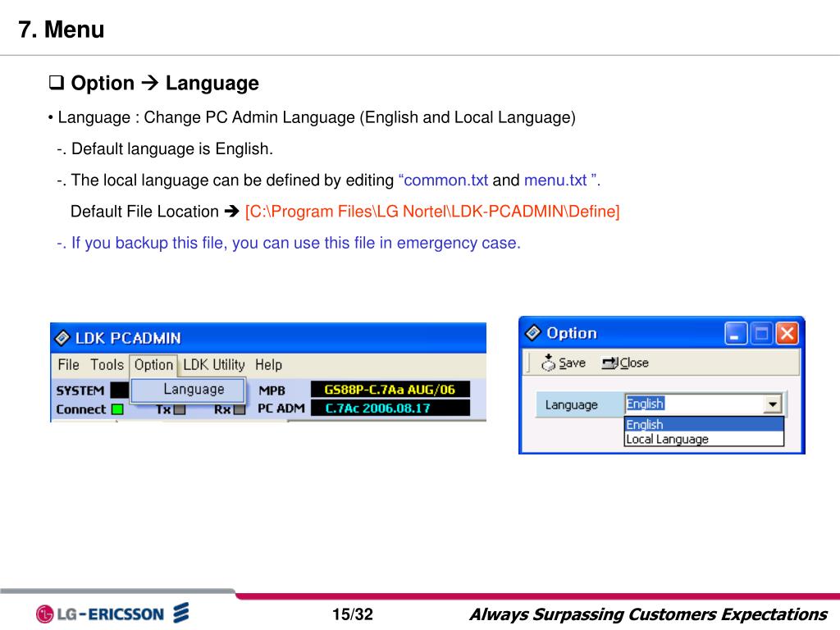Click the red default file location path
Viewport: 840px width, 630px height.
pyautogui.click(x=432, y=211)
